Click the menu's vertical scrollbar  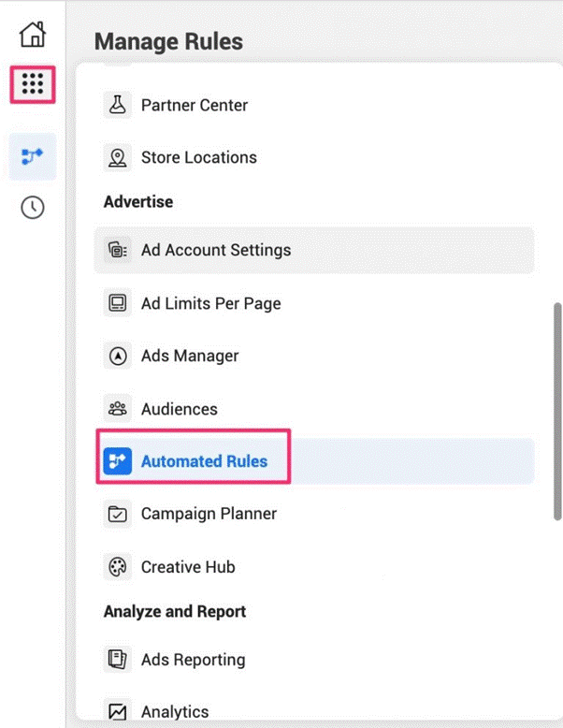[x=558, y=412]
